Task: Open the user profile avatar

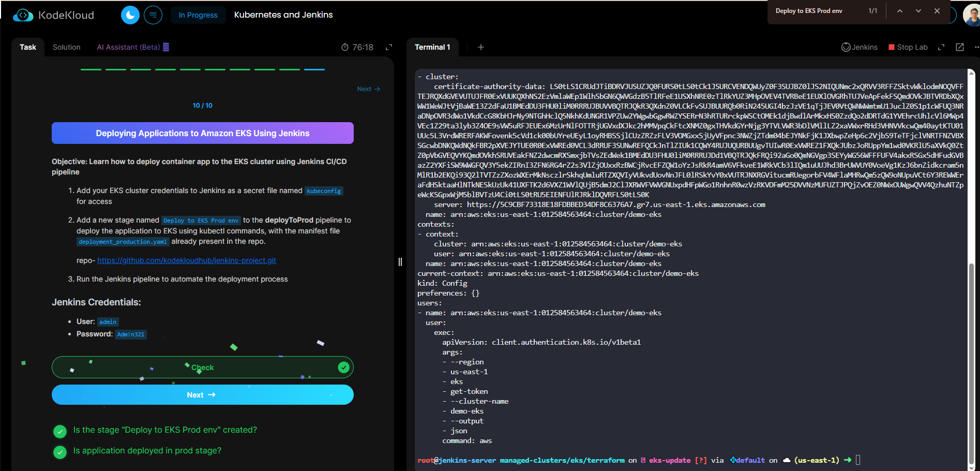Action: pyautogui.click(x=971, y=15)
